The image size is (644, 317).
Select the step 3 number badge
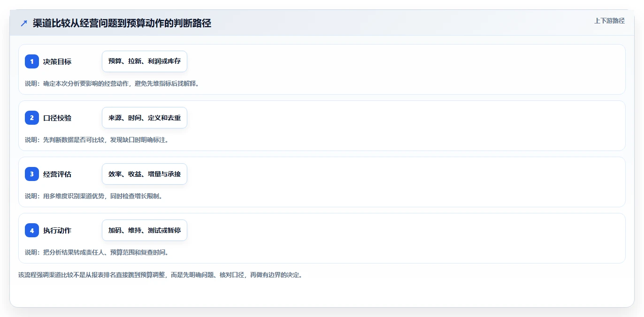(x=32, y=174)
